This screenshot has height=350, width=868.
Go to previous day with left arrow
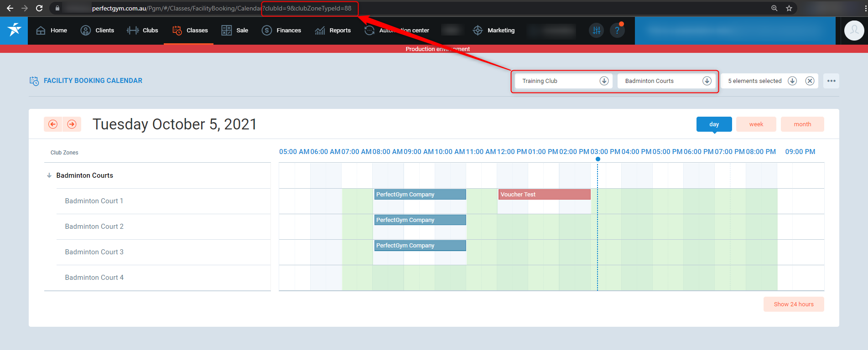(53, 124)
